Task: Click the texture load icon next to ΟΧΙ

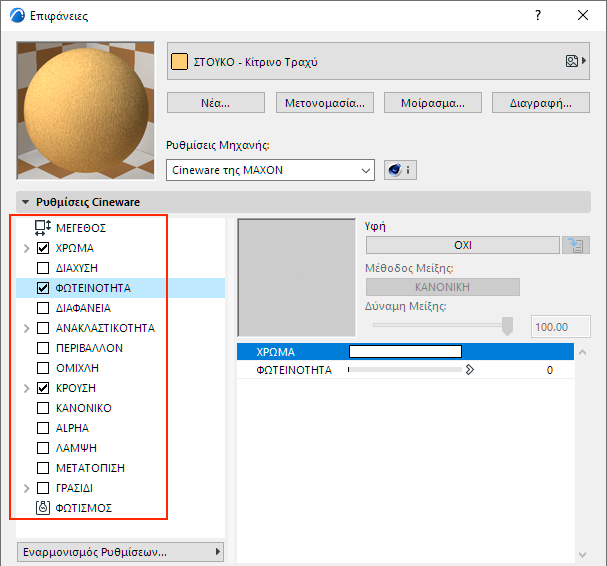Action: pos(576,245)
